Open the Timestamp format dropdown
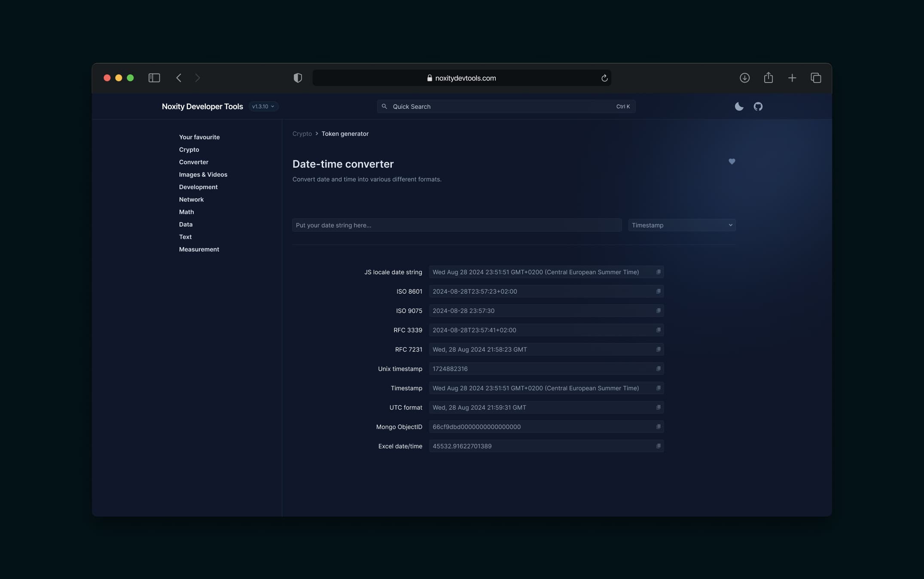Viewport: 924px width, 579px height. pos(682,225)
